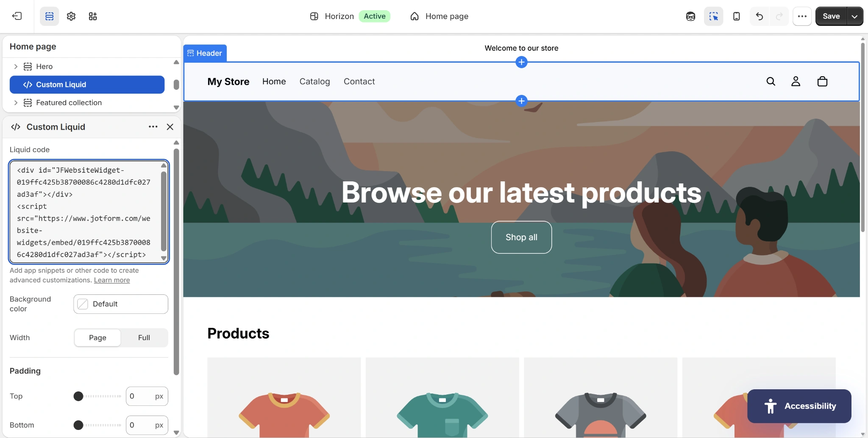The height and width of the screenshot is (438, 868).
Task: Click the Custom Liquid code icon in panel header
Action: pos(16,127)
